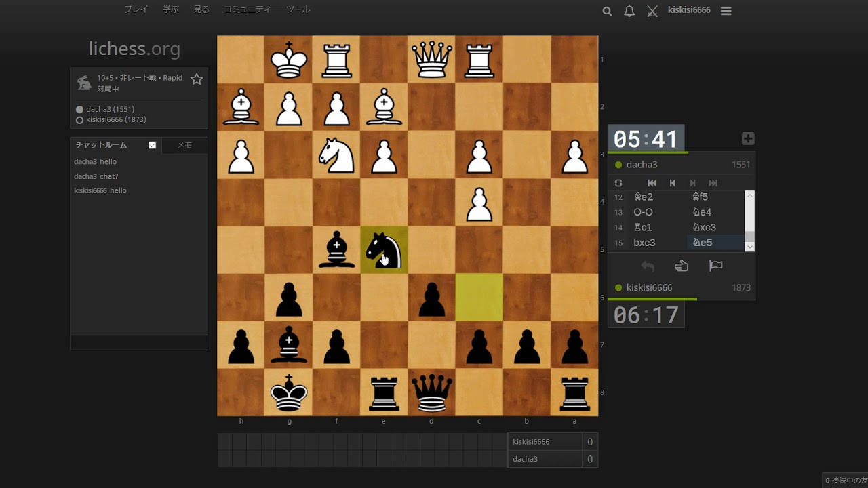Click the black king on g8

[x=289, y=392]
